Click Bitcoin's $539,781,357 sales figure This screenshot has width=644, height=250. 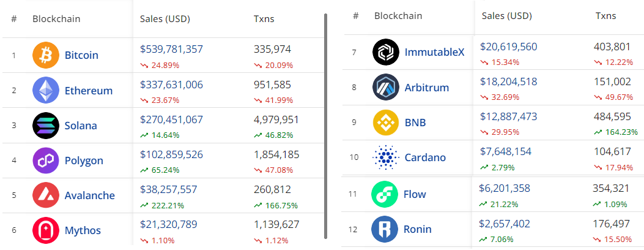point(171,50)
